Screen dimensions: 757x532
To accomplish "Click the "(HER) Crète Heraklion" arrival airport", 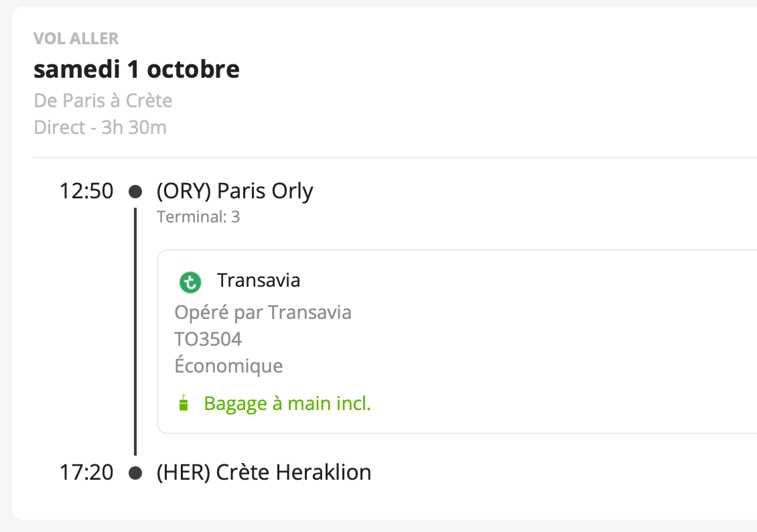I will [263, 472].
